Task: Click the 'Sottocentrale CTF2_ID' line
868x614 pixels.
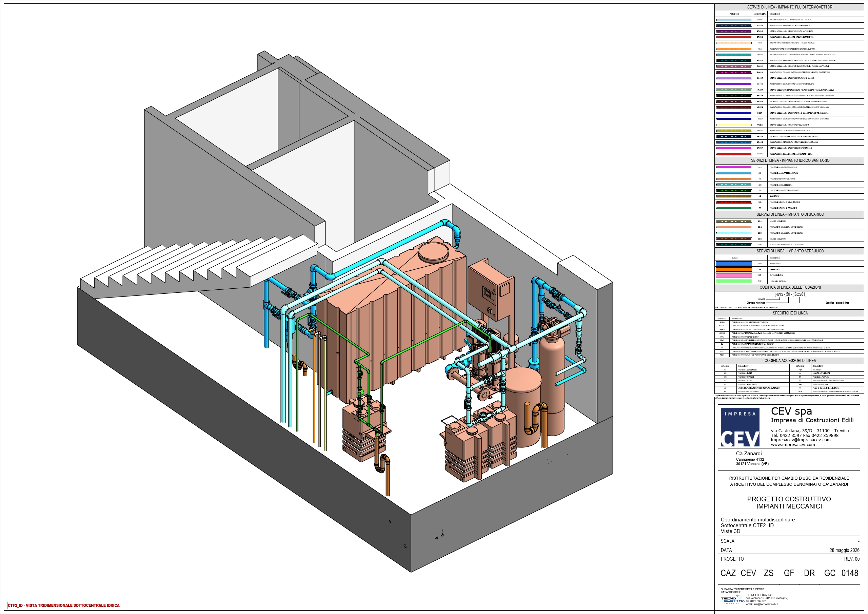Action: (747, 525)
